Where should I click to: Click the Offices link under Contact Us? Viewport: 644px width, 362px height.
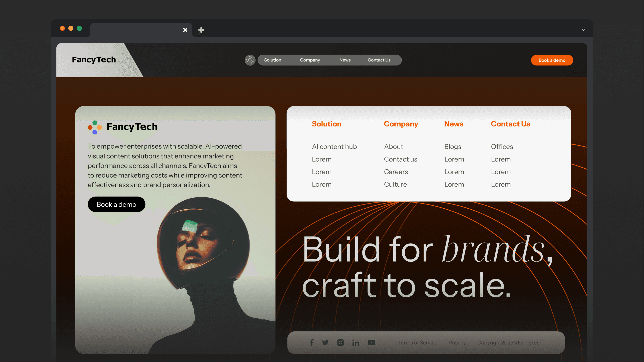tap(502, 147)
